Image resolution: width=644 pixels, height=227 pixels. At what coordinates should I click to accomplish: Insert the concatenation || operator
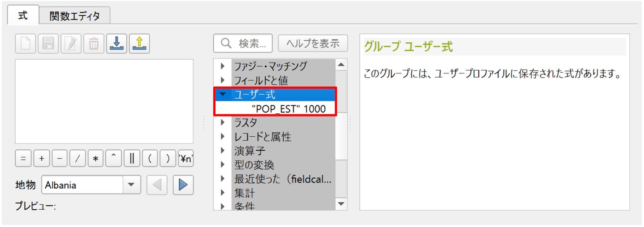[132, 158]
